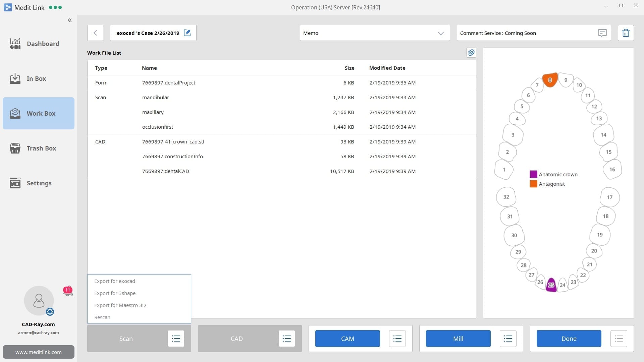Open the Mill options list menu

[x=508, y=339]
